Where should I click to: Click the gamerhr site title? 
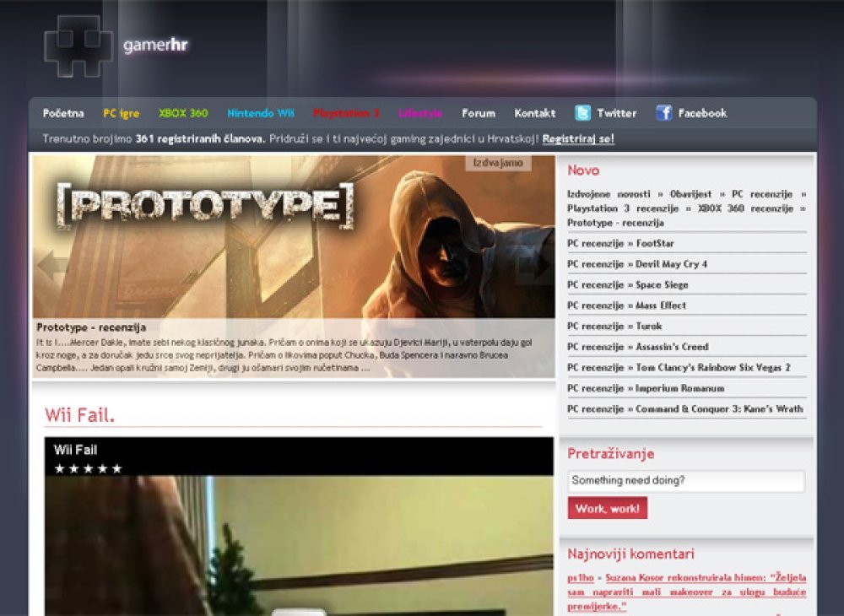(155, 46)
